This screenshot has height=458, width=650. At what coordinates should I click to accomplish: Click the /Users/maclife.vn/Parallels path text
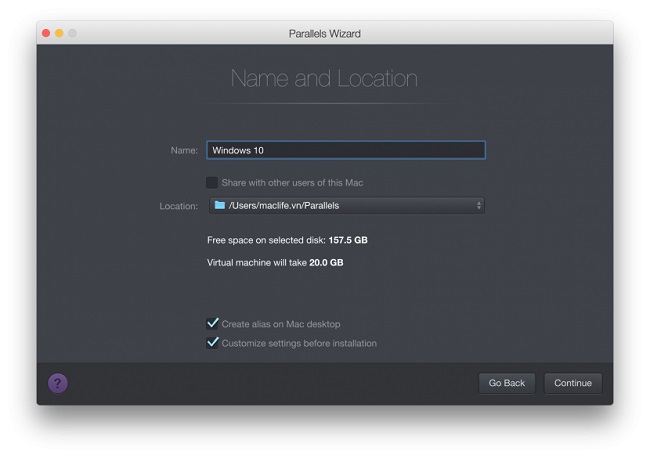284,206
